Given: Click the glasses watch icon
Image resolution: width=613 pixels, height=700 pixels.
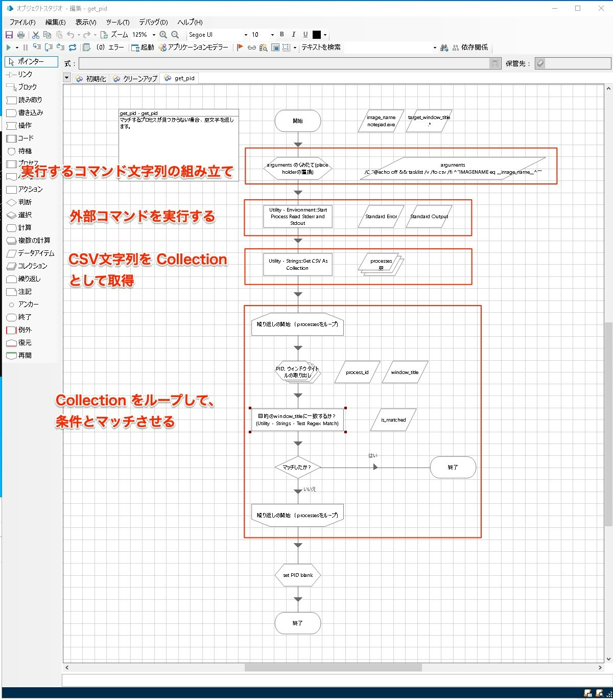Looking at the screenshot, I should click(x=252, y=48).
